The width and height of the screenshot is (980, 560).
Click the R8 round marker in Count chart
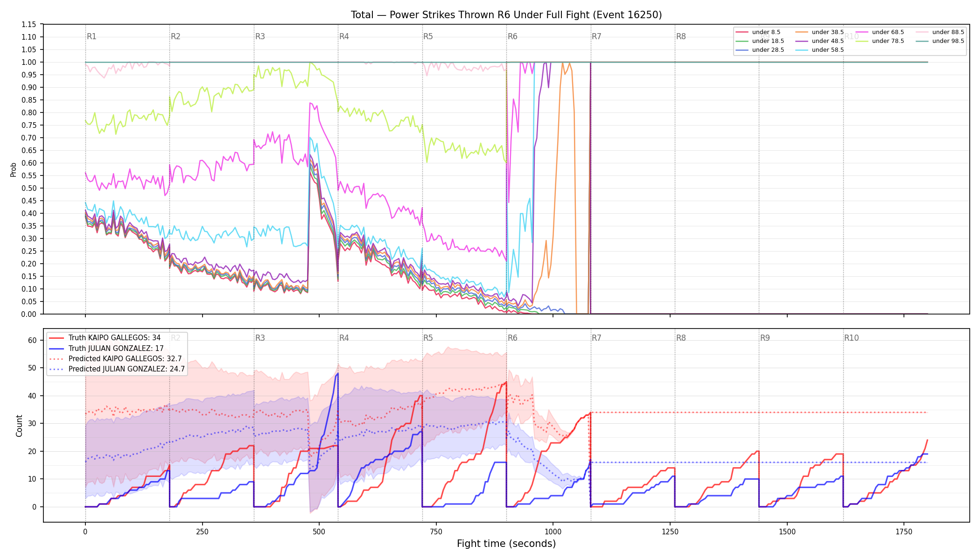tap(681, 338)
